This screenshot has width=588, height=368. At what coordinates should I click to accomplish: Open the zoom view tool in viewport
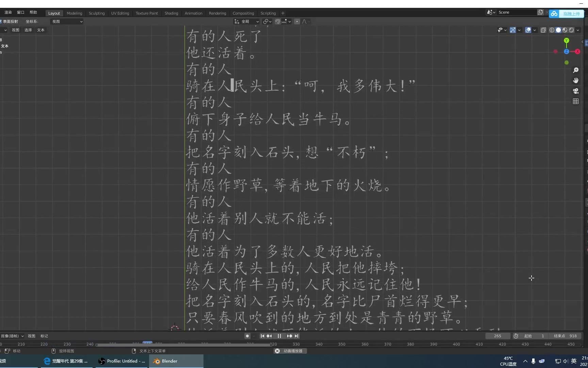pos(576,70)
